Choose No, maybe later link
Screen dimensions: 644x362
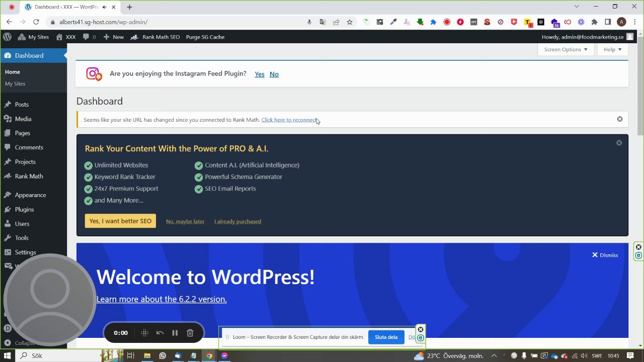click(185, 221)
